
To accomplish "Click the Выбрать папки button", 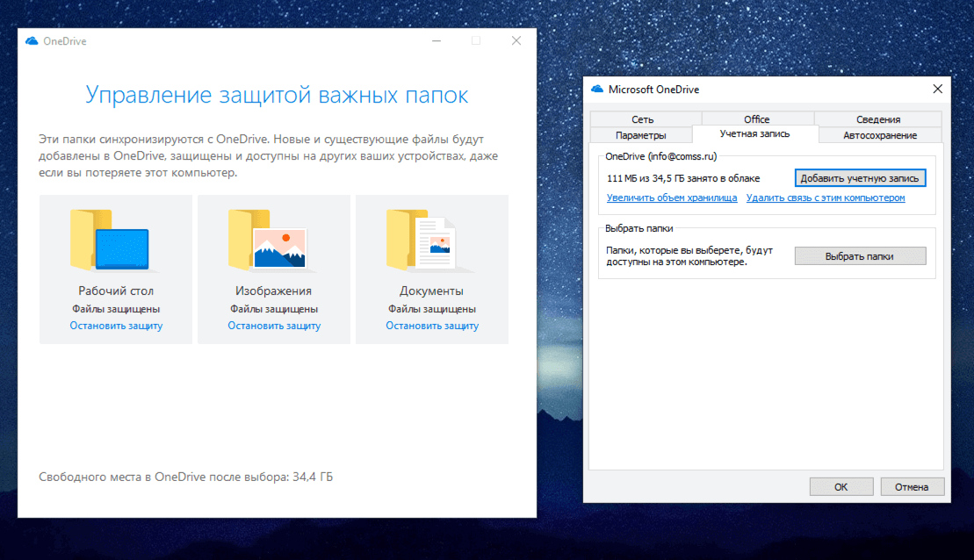I will pyautogui.click(x=860, y=255).
